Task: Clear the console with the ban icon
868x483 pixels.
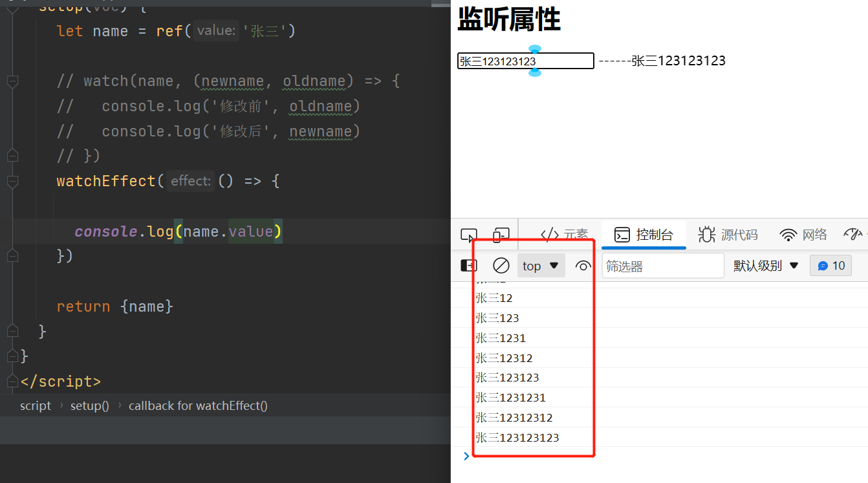Action: click(x=501, y=266)
